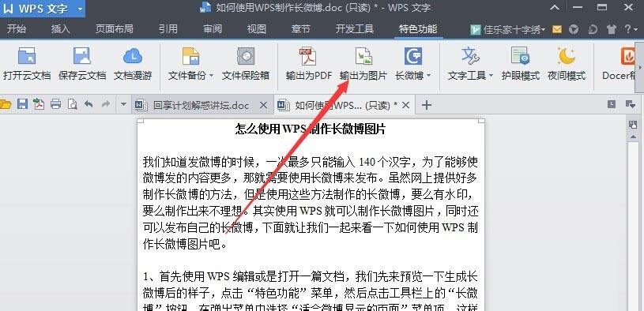Open the 页面布局 ribbon tab

114,28
